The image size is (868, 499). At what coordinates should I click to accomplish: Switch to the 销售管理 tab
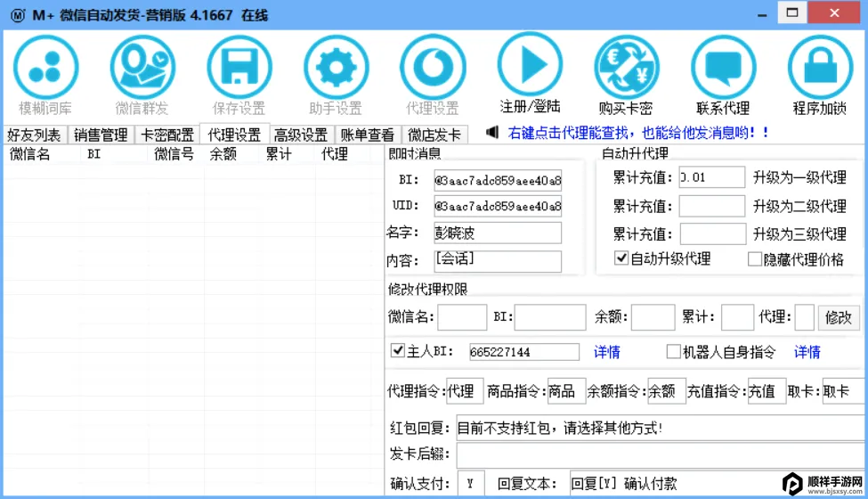101,135
